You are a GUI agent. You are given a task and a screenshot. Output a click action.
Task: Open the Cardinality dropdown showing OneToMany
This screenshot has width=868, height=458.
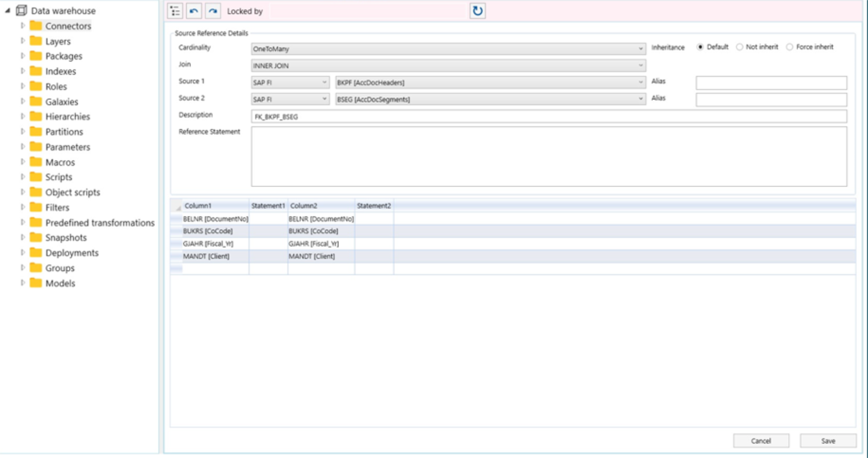click(x=640, y=49)
